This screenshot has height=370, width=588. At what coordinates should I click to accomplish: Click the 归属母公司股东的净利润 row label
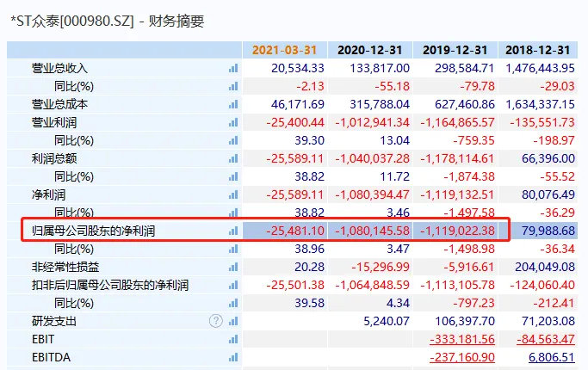tap(93, 231)
